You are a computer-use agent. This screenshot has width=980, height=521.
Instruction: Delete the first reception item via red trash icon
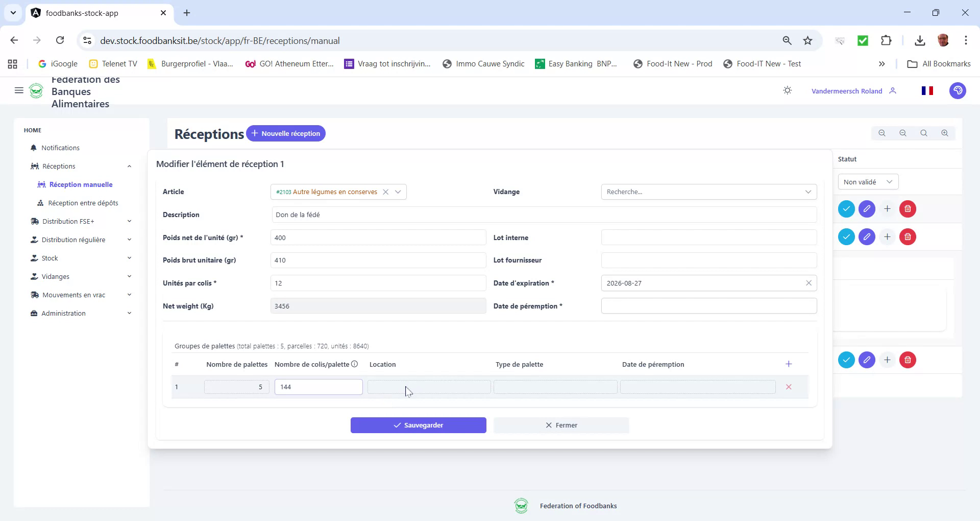(908, 209)
